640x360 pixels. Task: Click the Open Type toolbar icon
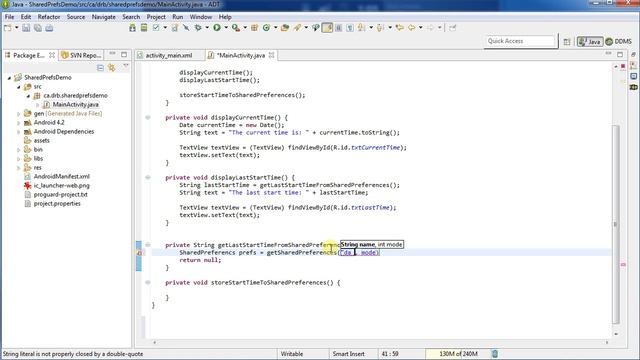285,28
